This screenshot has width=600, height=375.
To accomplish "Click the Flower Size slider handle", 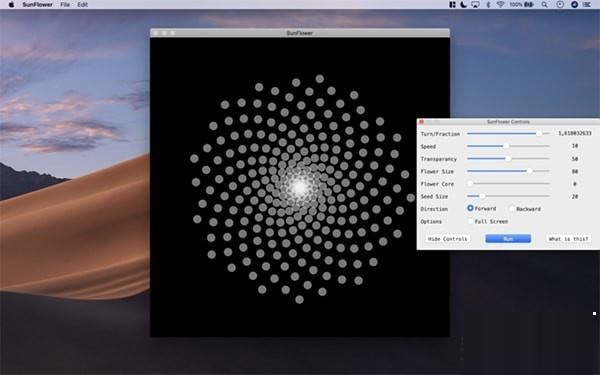I will [x=530, y=171].
